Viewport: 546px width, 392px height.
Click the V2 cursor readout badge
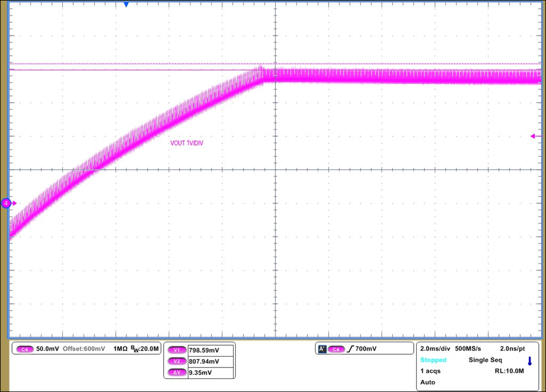click(177, 362)
